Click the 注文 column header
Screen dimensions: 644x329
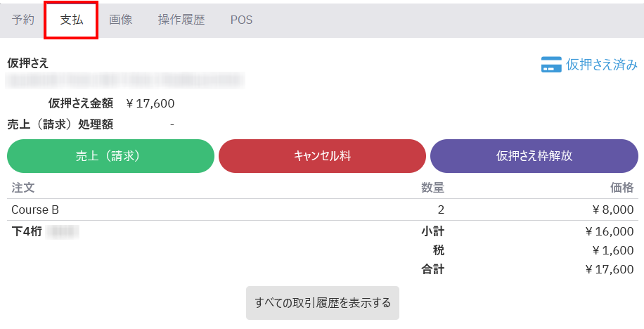[23, 188]
